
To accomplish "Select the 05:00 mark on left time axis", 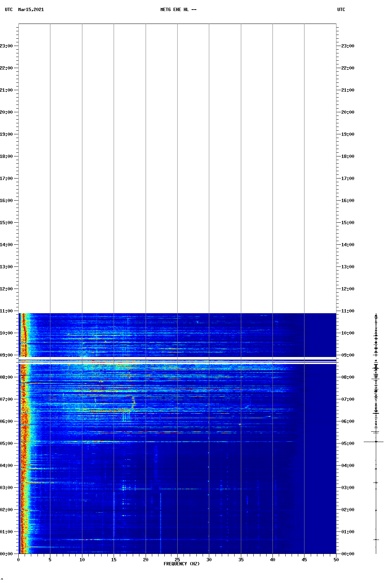I will (x=6, y=444).
